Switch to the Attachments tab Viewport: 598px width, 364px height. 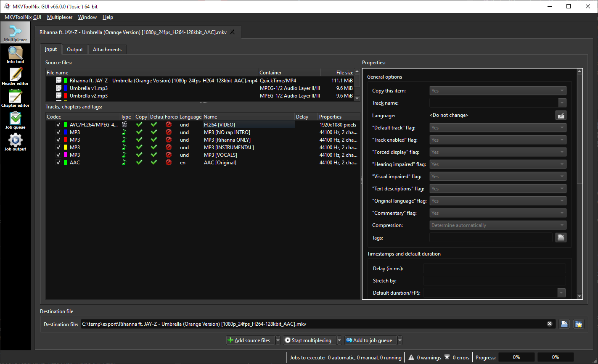click(107, 49)
